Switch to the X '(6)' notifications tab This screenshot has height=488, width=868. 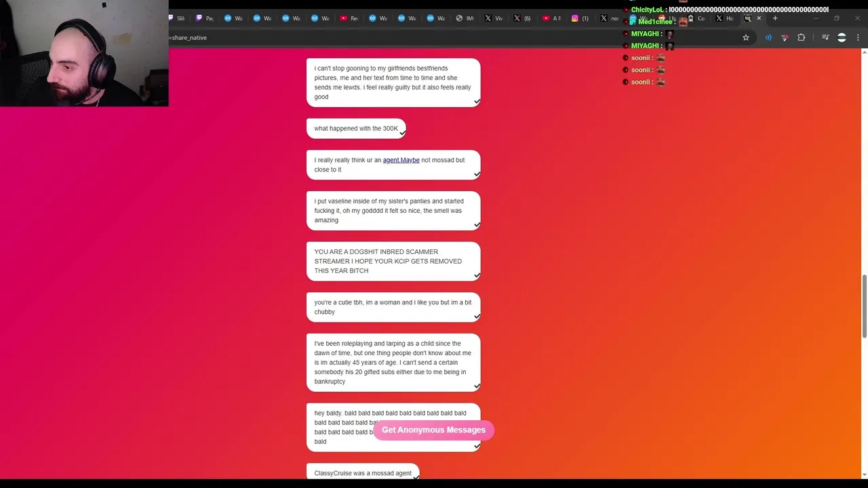[523, 18]
